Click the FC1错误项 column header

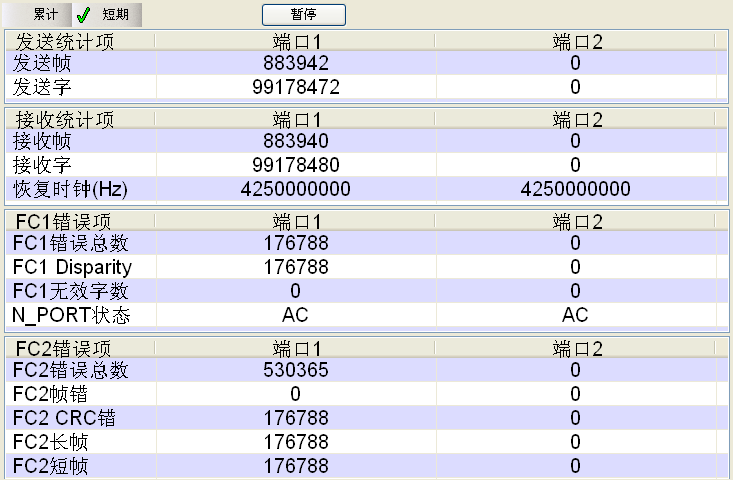click(64, 222)
